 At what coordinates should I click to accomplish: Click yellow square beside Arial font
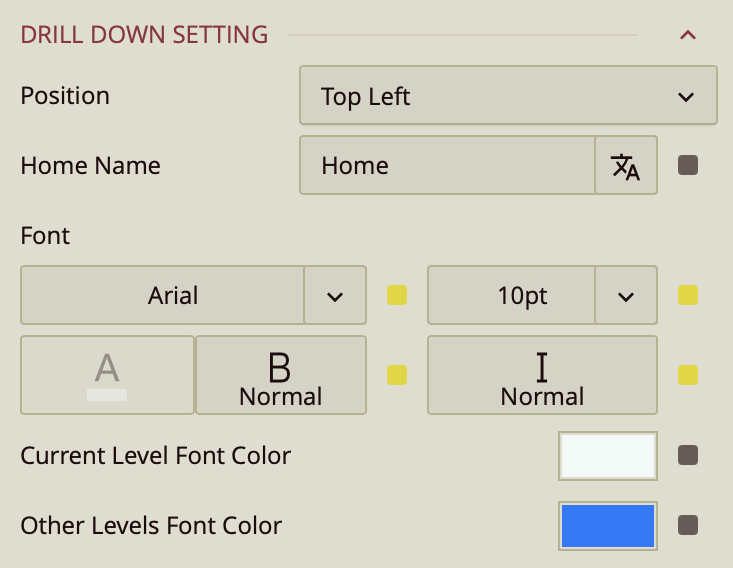click(397, 296)
